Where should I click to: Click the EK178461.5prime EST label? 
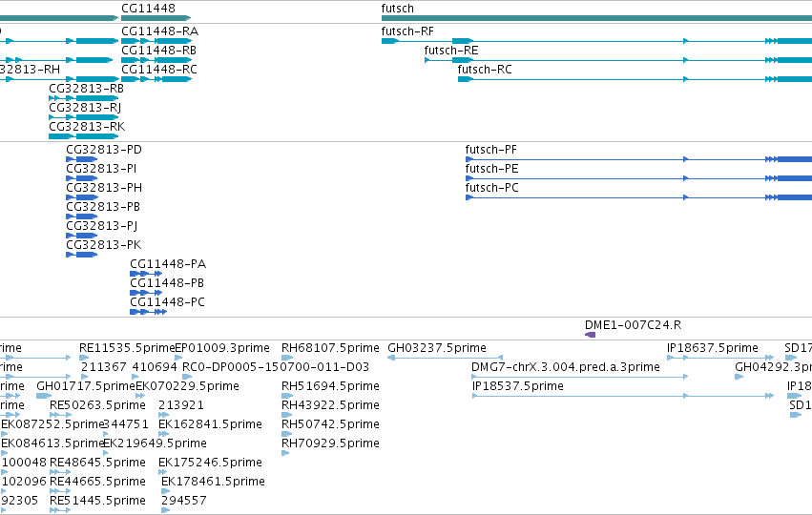pos(214,482)
